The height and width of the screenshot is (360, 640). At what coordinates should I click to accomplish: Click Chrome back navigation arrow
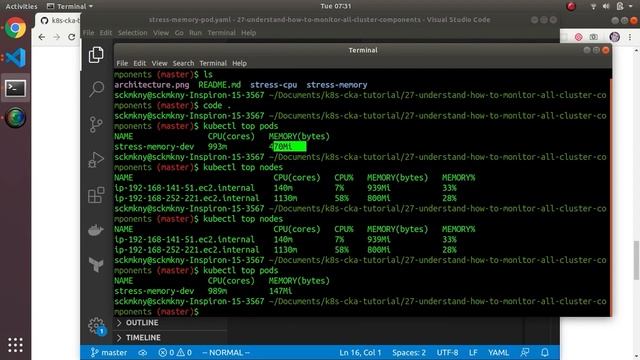[x=42, y=37]
